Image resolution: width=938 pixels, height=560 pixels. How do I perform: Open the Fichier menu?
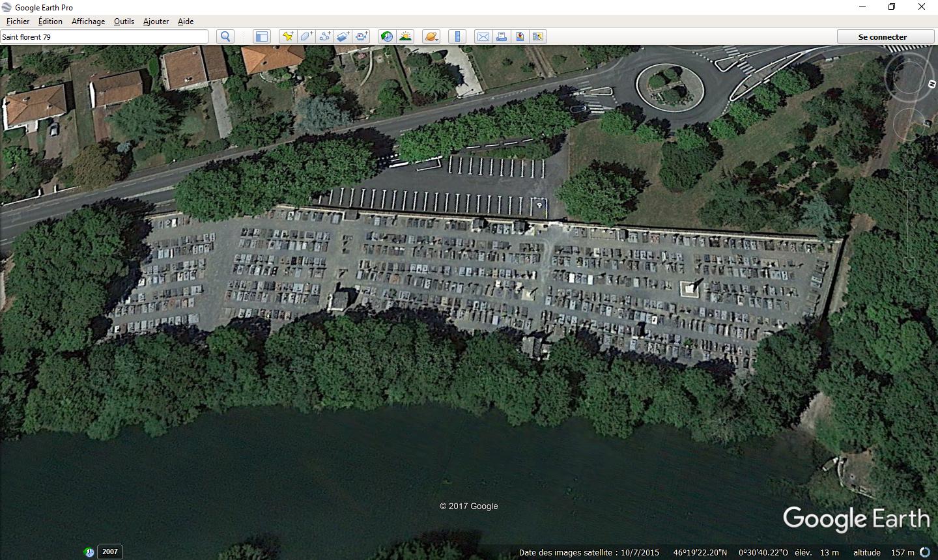click(18, 21)
